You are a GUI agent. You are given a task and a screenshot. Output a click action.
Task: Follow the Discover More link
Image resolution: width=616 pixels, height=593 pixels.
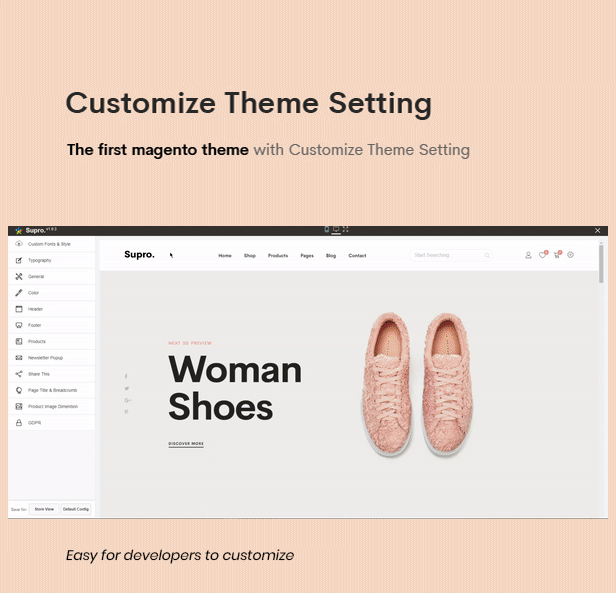coord(186,444)
